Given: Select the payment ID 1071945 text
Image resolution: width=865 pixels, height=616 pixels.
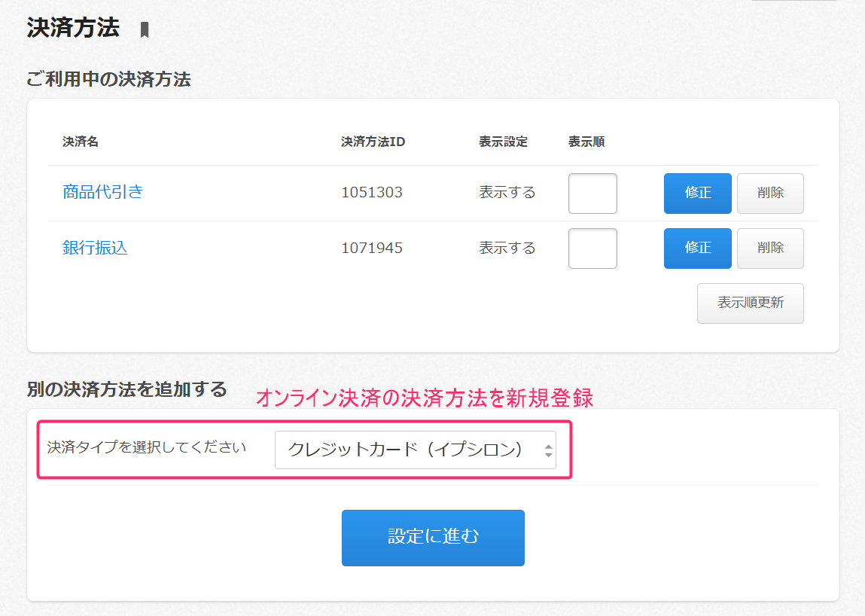Looking at the screenshot, I should (372, 249).
